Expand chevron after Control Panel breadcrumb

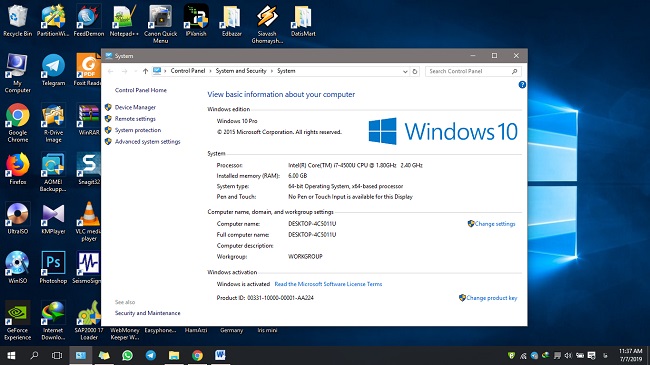211,71
